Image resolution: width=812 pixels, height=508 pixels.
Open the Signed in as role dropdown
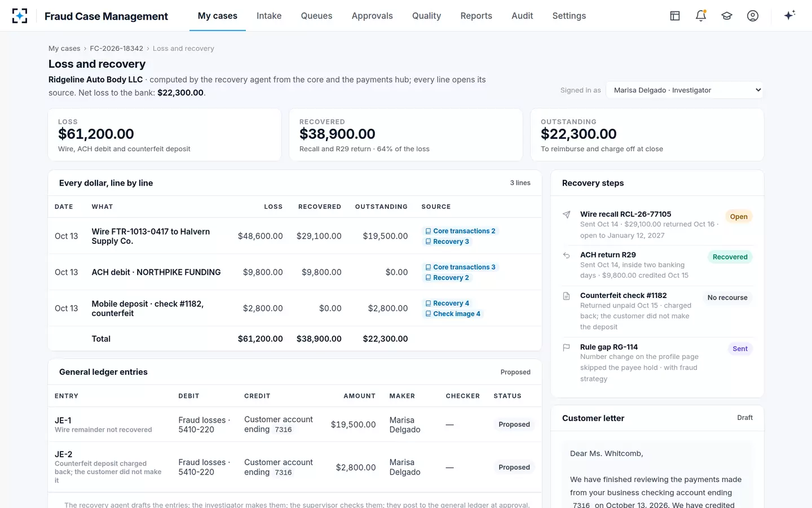(x=685, y=90)
